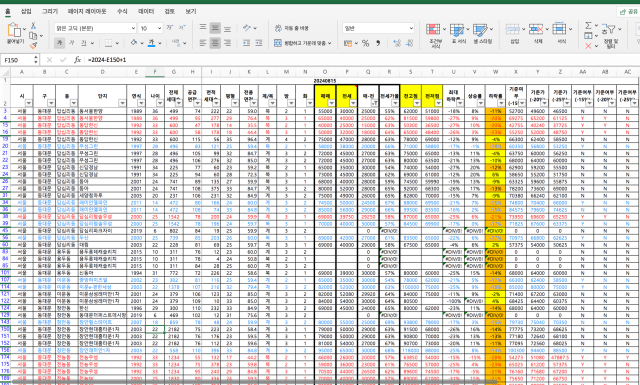Image resolution: width=640 pixels, height=385 pixels.
Task: Toggle top vertical alignment
Action: (203, 28)
